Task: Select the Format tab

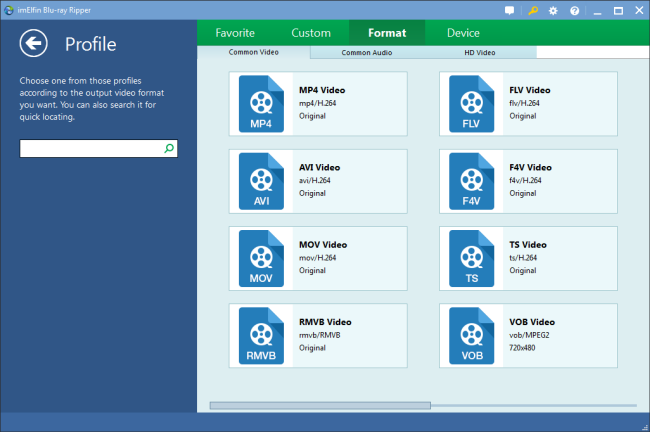Action: 387,33
